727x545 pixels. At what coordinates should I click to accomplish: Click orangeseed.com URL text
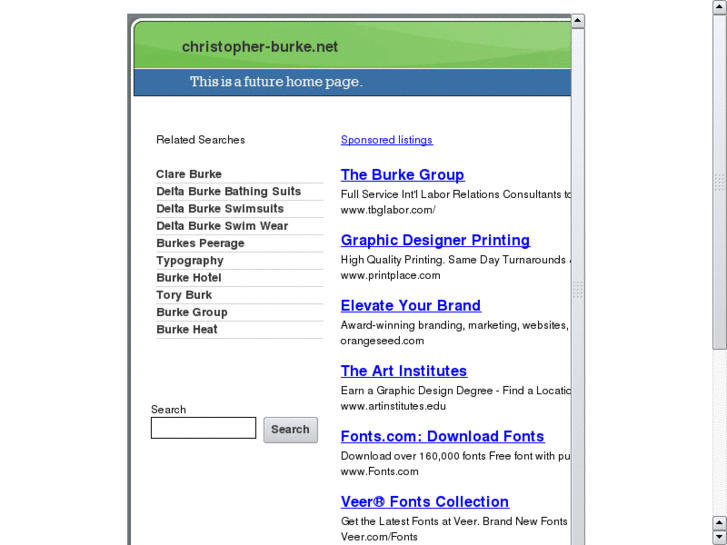point(382,340)
